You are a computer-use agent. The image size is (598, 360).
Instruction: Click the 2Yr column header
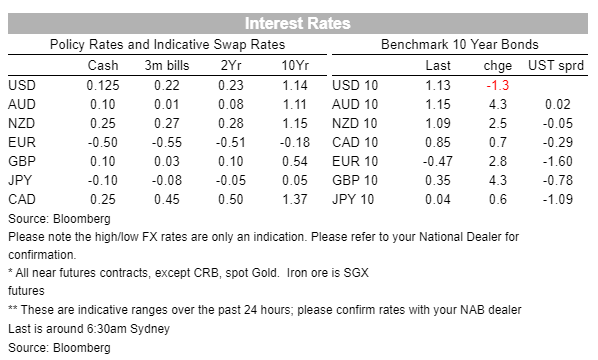click(x=231, y=66)
